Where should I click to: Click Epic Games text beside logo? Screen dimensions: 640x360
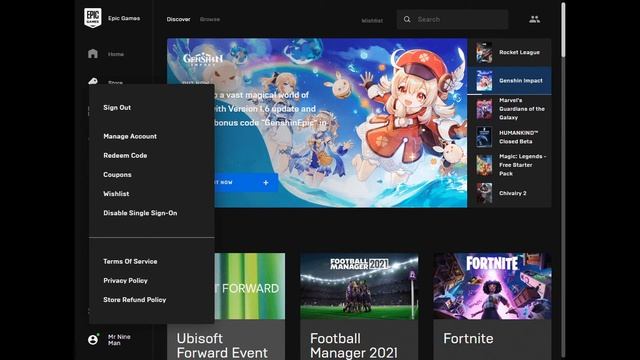point(124,18)
